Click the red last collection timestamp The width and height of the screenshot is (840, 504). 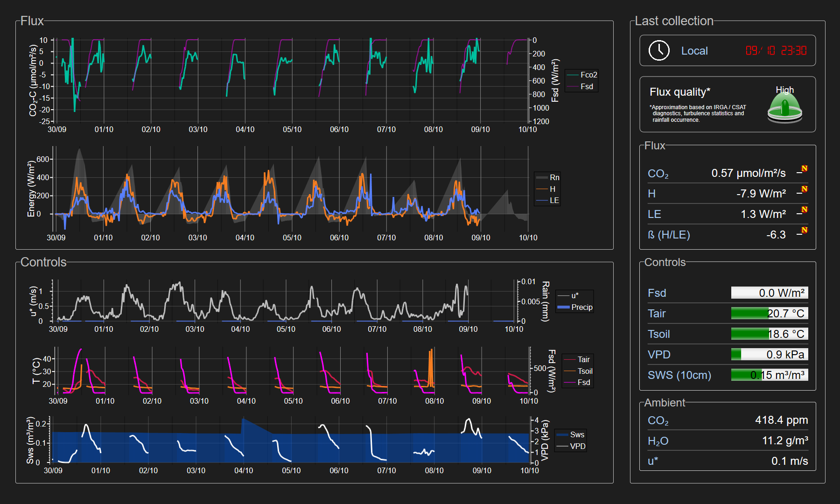coord(776,50)
